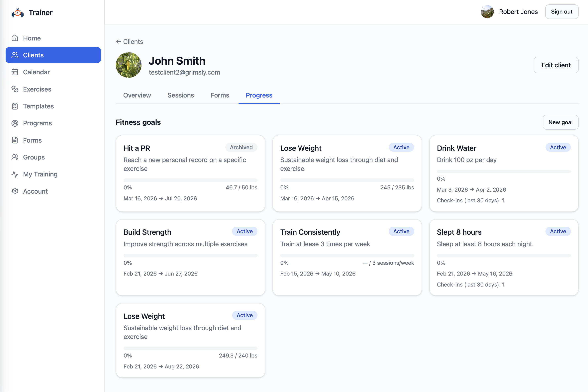Image resolution: width=588 pixels, height=392 pixels.
Task: Click the Templates clipboard icon
Action: 15,106
